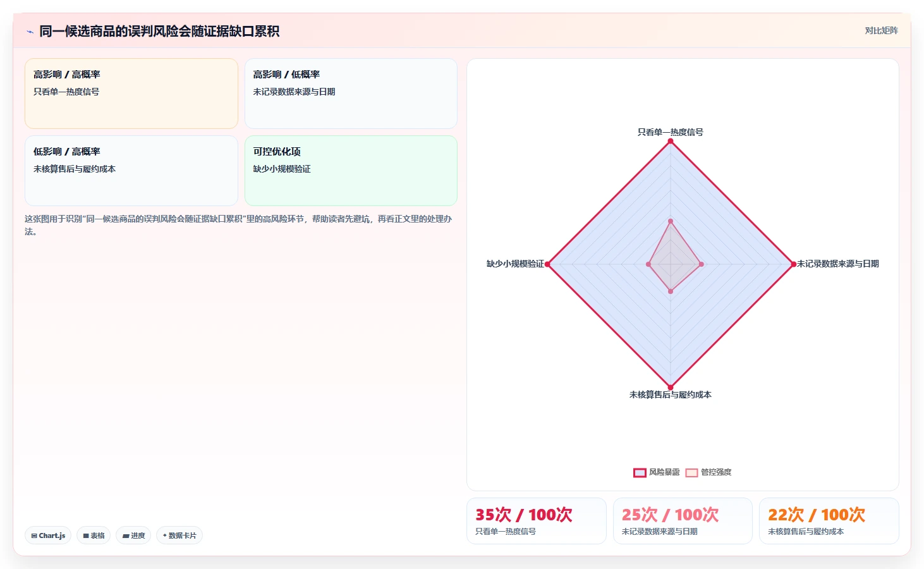Click the 风险暴露 legend label text
The width and height of the screenshot is (924, 569).
[x=664, y=472]
